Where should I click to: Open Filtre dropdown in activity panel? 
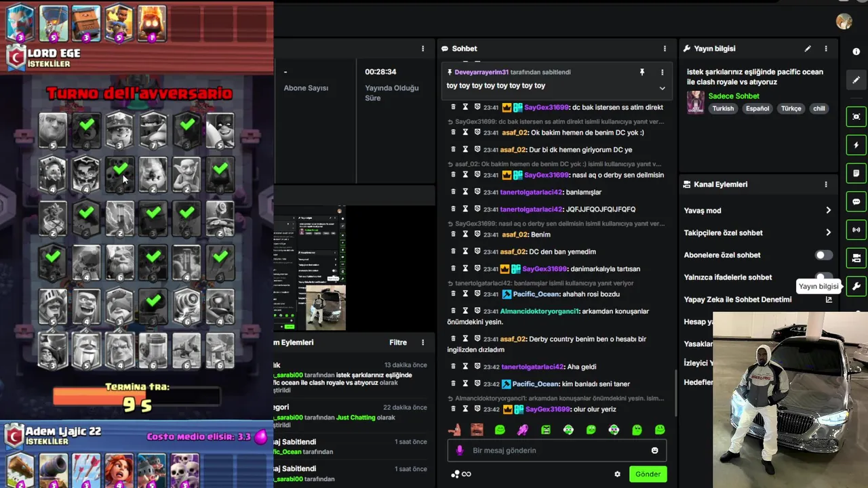tap(398, 342)
